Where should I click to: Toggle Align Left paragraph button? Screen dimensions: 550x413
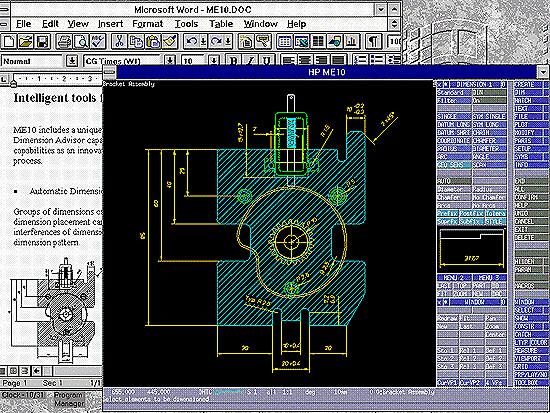288,60
